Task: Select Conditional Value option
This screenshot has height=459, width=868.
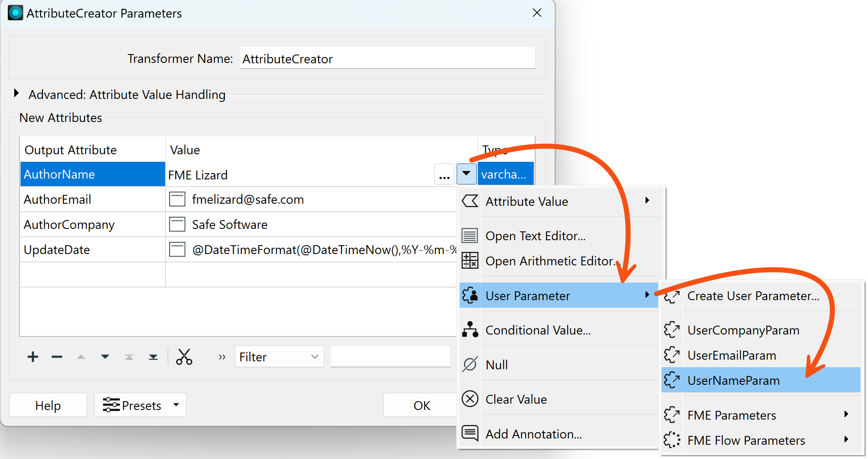Action: 538,330
